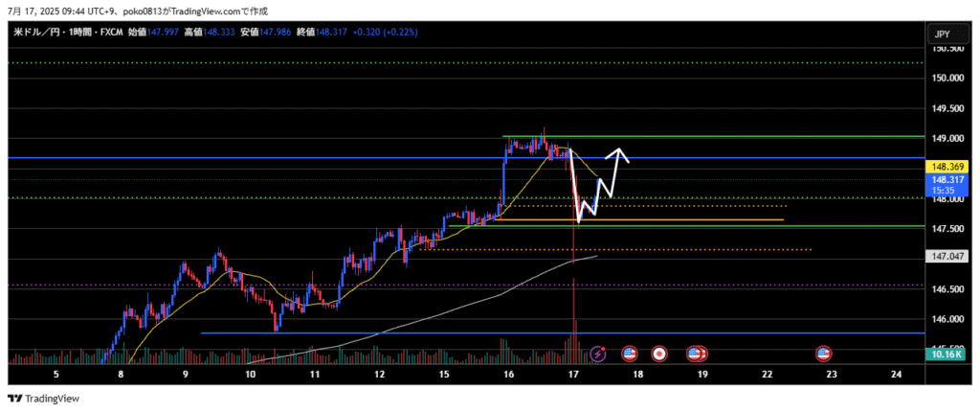
Task: Select the solid orange horizontal line
Action: point(670,220)
